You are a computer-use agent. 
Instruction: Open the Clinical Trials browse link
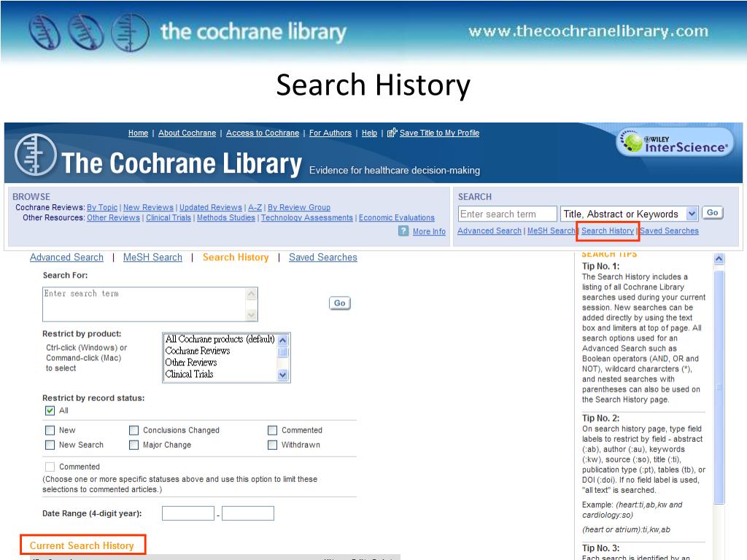pyautogui.click(x=169, y=217)
